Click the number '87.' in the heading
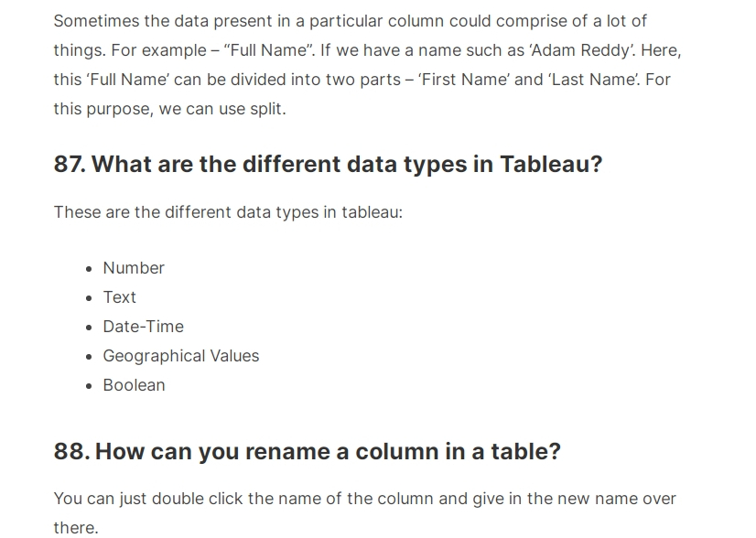This screenshot has width=756, height=538. [70, 164]
